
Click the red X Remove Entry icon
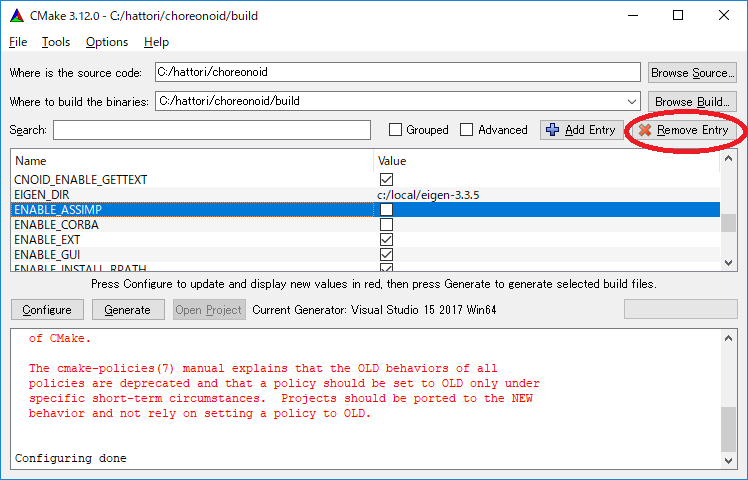tap(645, 130)
